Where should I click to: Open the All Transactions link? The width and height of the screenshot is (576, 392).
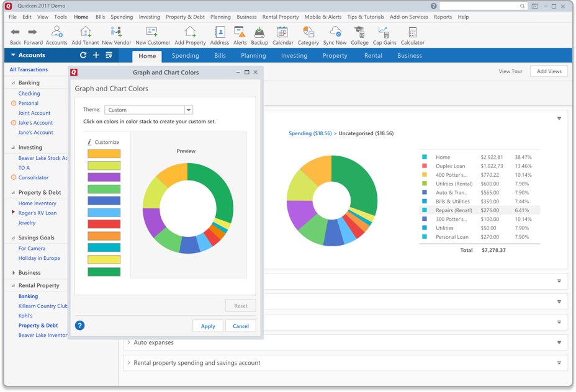[29, 69]
